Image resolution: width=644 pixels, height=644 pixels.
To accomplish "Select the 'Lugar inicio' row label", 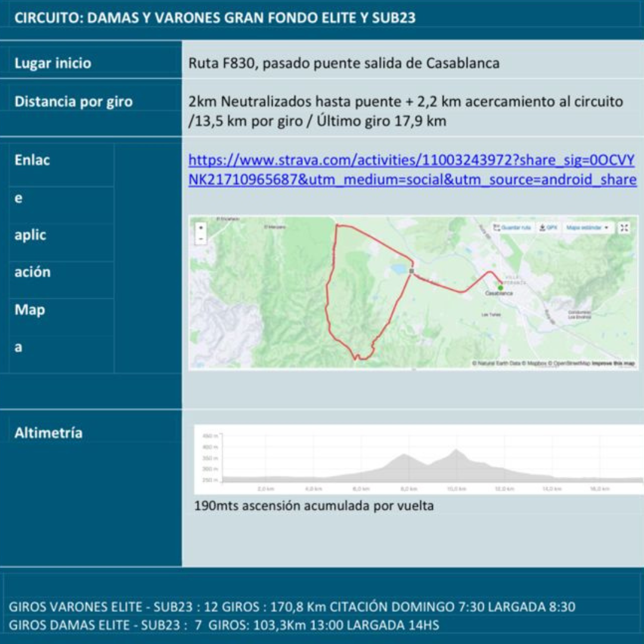I will click(x=53, y=63).
